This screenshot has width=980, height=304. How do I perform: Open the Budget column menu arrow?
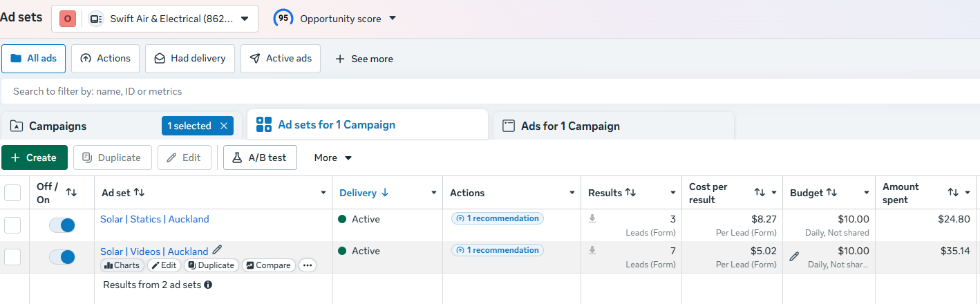pos(867,193)
